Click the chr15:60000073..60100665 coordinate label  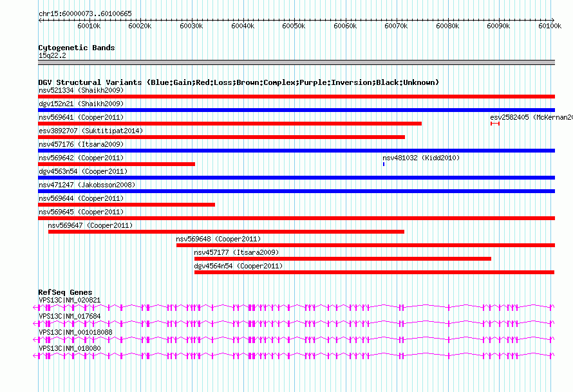tap(85, 14)
